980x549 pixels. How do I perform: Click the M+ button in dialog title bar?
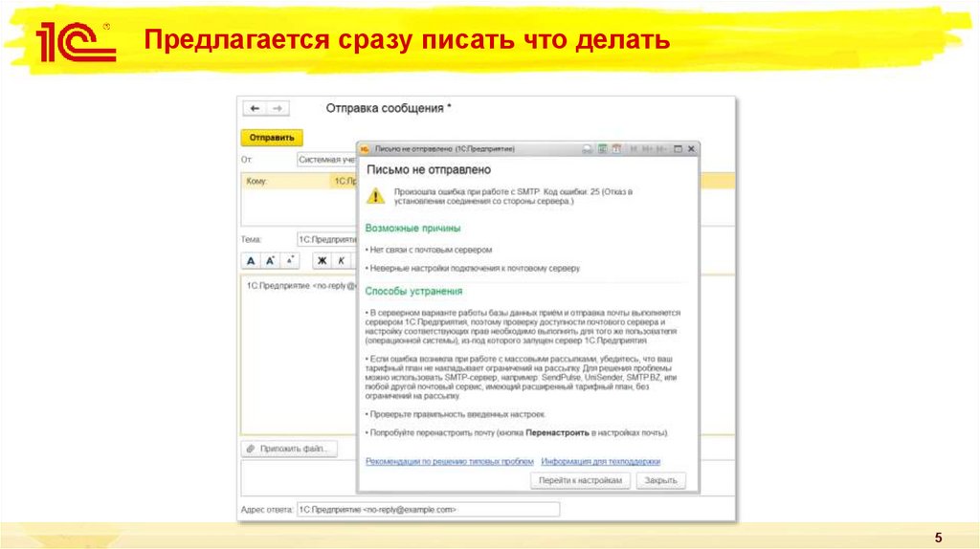pos(648,149)
